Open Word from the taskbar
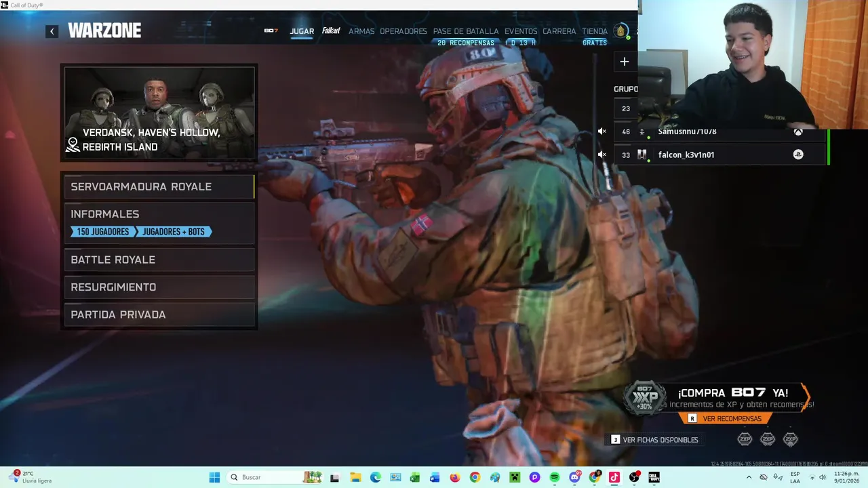 [x=435, y=477]
